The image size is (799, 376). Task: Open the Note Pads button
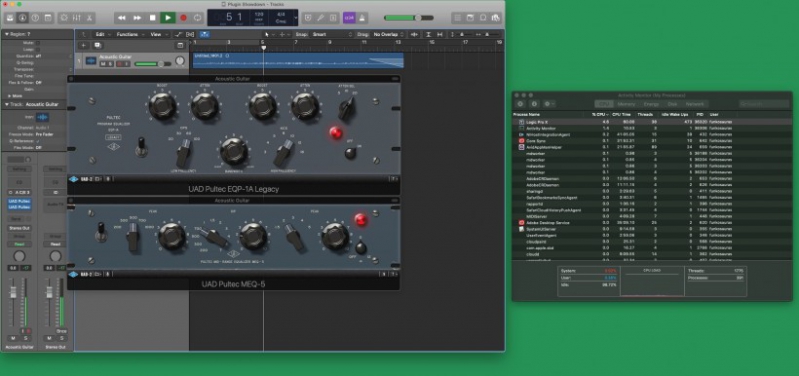(x=470, y=18)
